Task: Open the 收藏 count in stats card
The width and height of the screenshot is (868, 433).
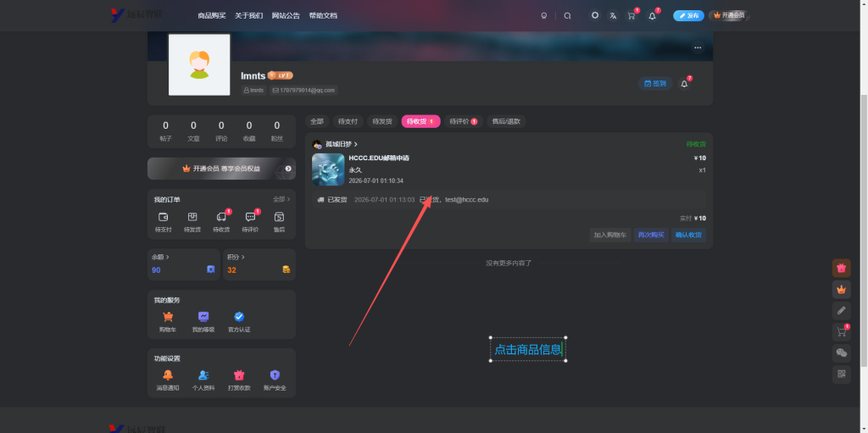Action: (249, 131)
